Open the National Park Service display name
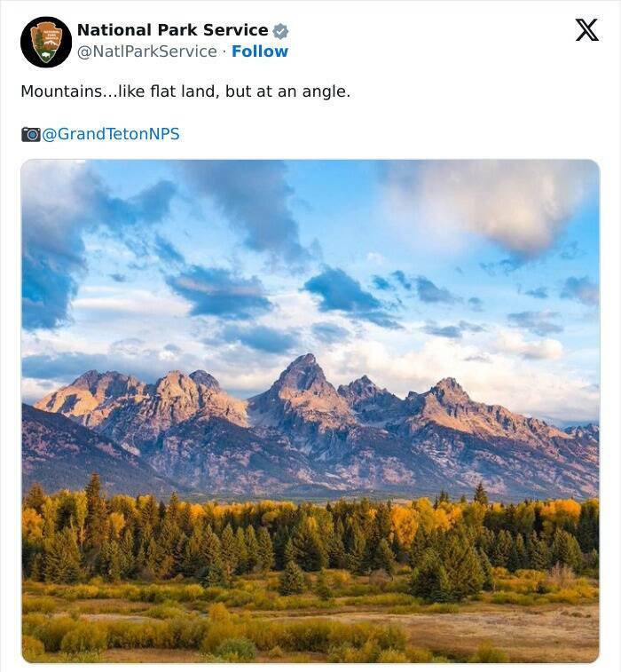 172,30
